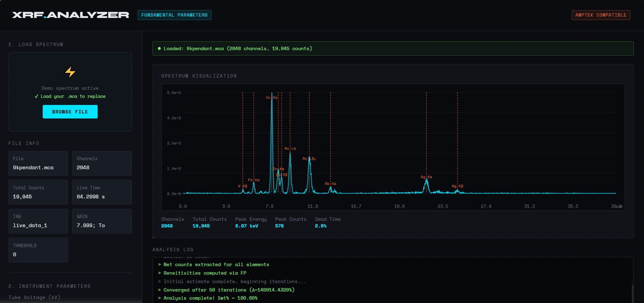Click the 9kpendant.mca file info card
Screen dimensions: 644x303
(x=38, y=163)
